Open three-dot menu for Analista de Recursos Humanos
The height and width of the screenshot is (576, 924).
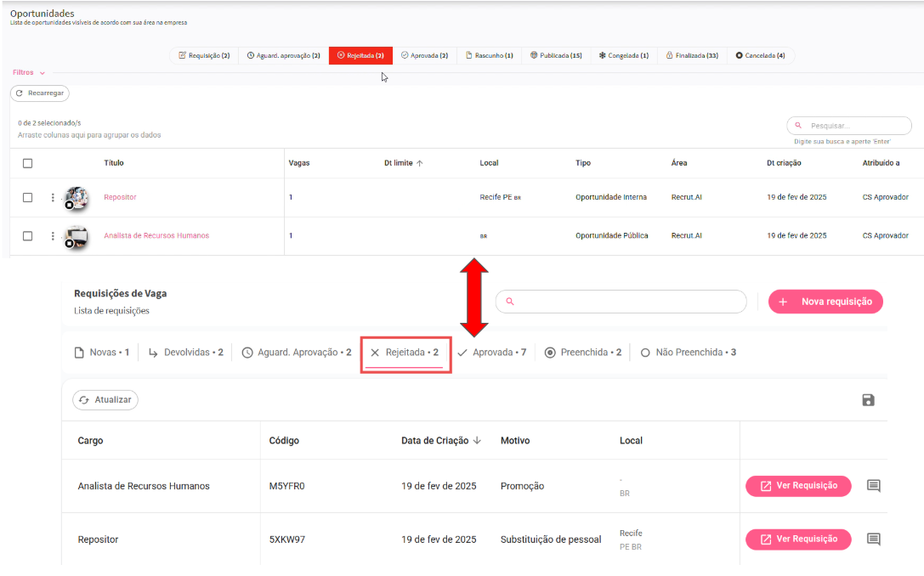coord(53,236)
